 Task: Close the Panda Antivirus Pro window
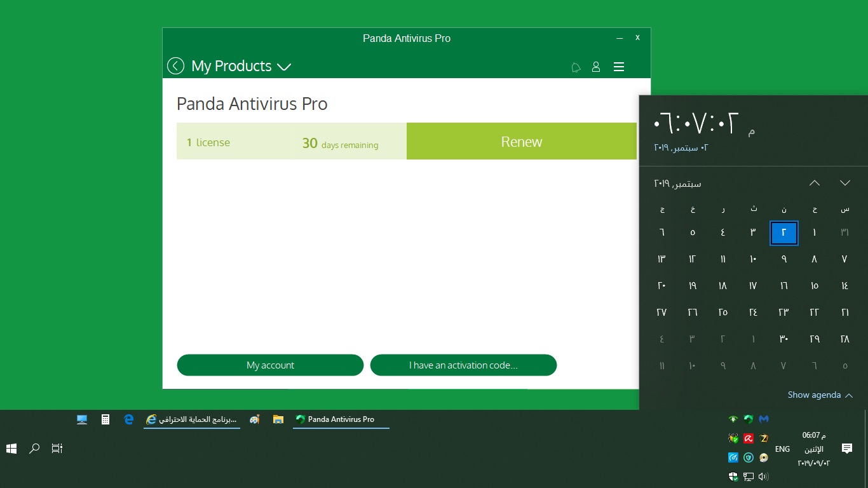tap(638, 38)
